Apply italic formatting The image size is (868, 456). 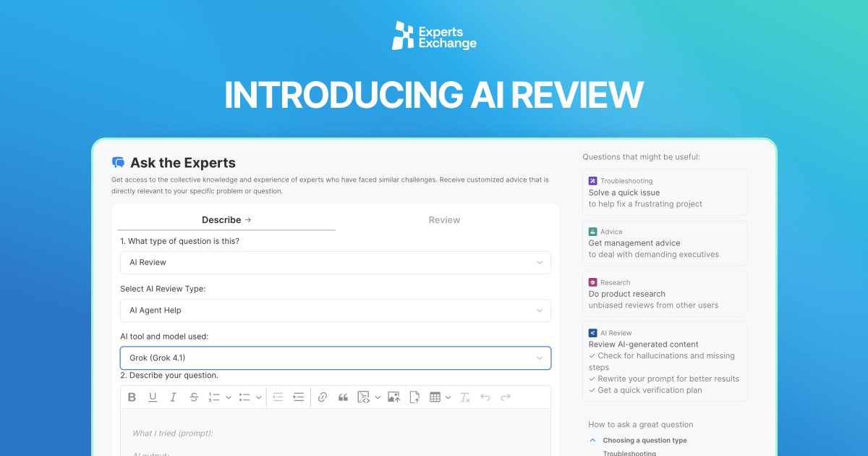coord(173,397)
